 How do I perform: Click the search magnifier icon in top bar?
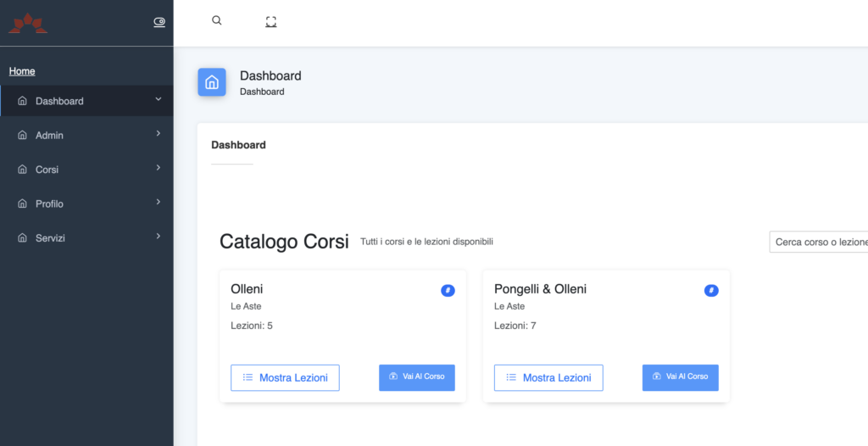216,21
